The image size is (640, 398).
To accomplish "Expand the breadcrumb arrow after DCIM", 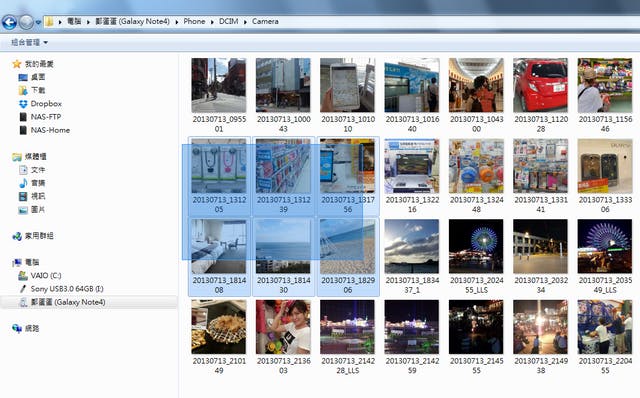I will click(x=245, y=22).
